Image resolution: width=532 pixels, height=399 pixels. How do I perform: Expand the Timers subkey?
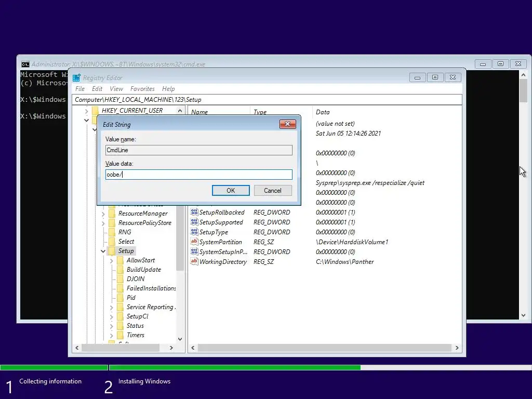click(x=111, y=335)
